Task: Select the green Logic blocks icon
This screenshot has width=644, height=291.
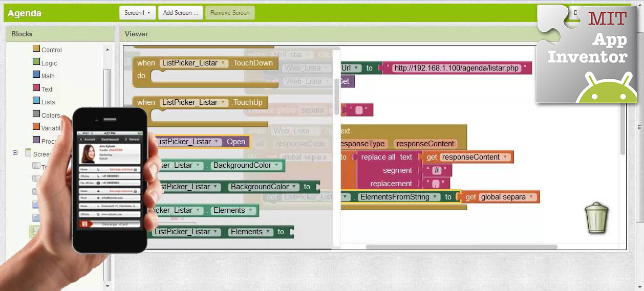Action: 36,62
